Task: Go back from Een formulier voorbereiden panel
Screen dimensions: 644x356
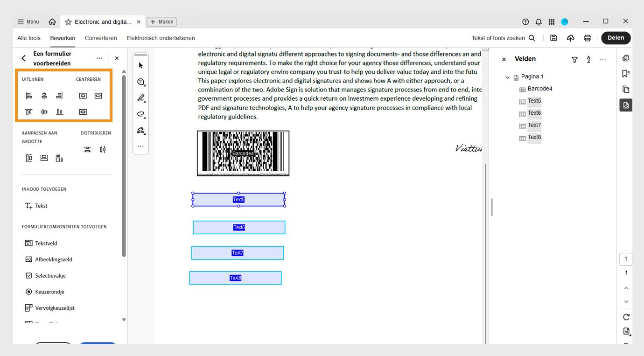Action: [24, 58]
